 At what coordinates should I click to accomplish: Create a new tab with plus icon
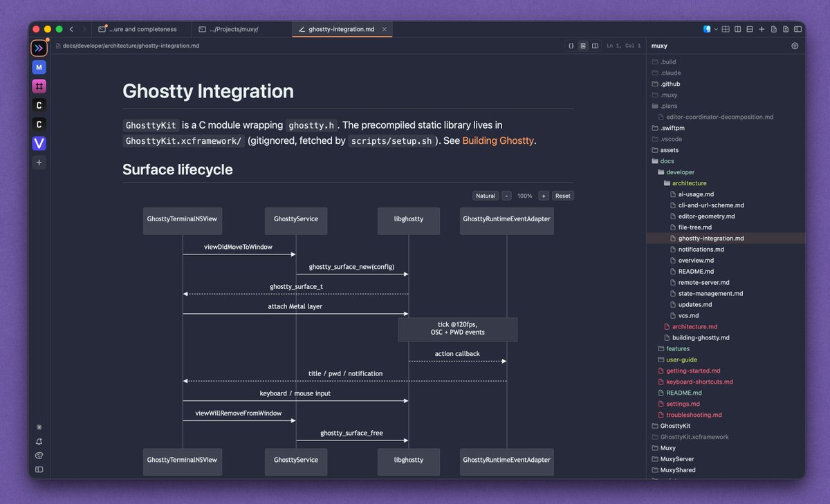tap(762, 29)
